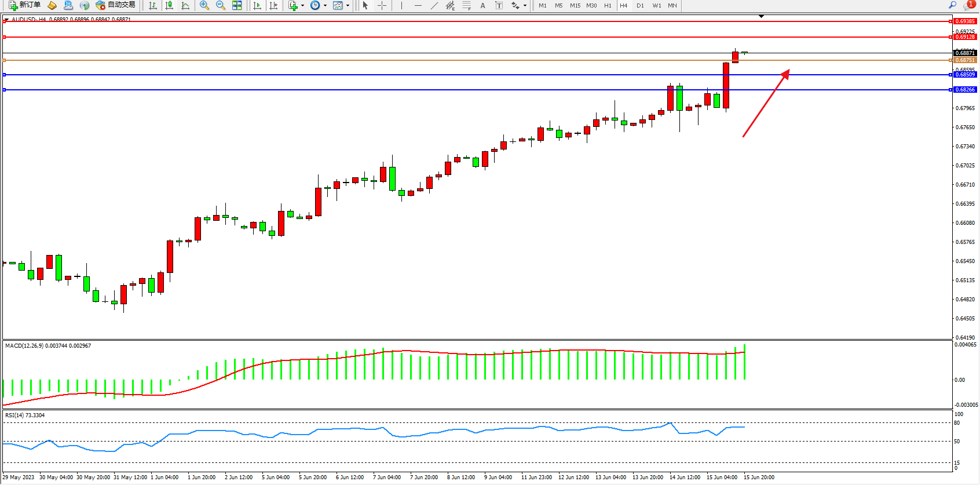Click the blue 0.68509 price level label
The width and height of the screenshot is (980, 485).
(965, 75)
